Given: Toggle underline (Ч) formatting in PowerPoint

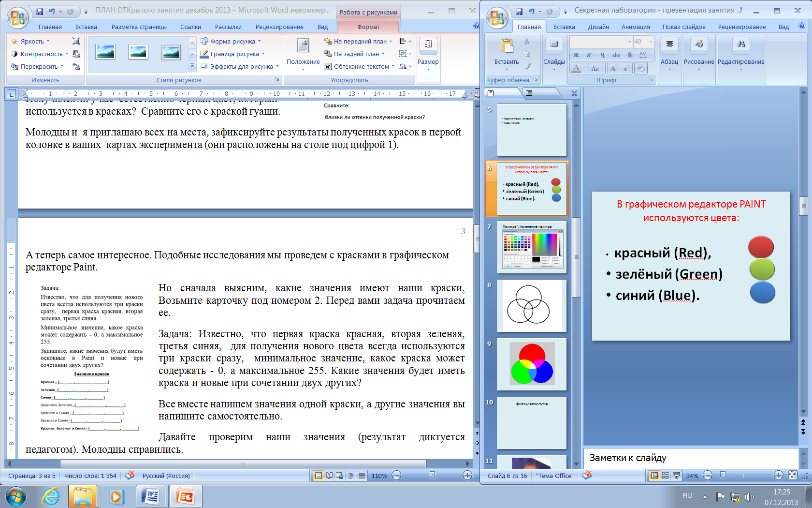Looking at the screenshot, I should (602, 55).
